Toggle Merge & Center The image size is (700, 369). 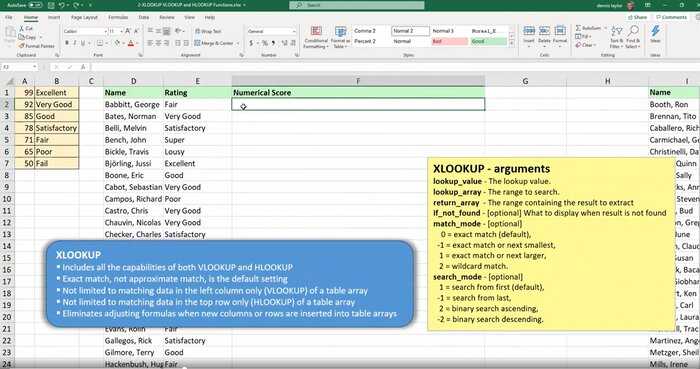(214, 43)
